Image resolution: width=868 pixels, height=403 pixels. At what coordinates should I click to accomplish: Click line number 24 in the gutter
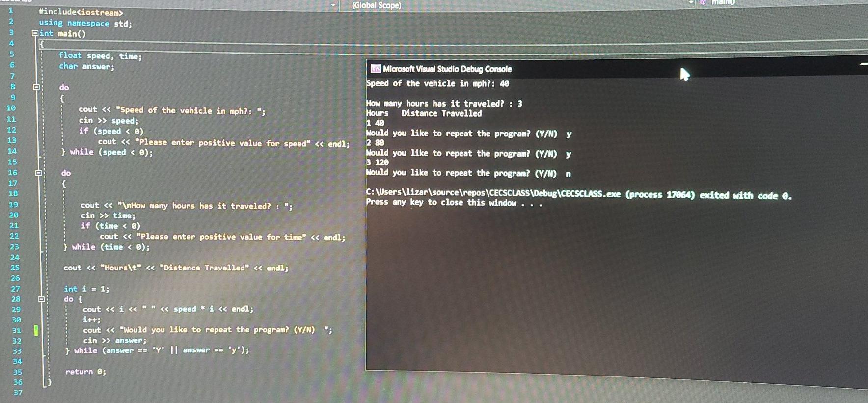click(x=15, y=257)
